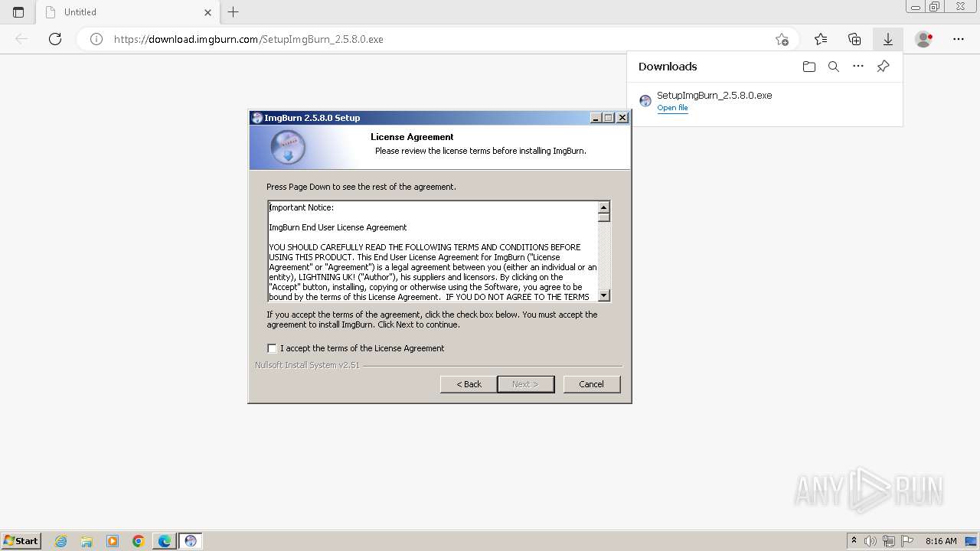Close the Untitled tab
The image size is (980, 551).
coord(207,12)
